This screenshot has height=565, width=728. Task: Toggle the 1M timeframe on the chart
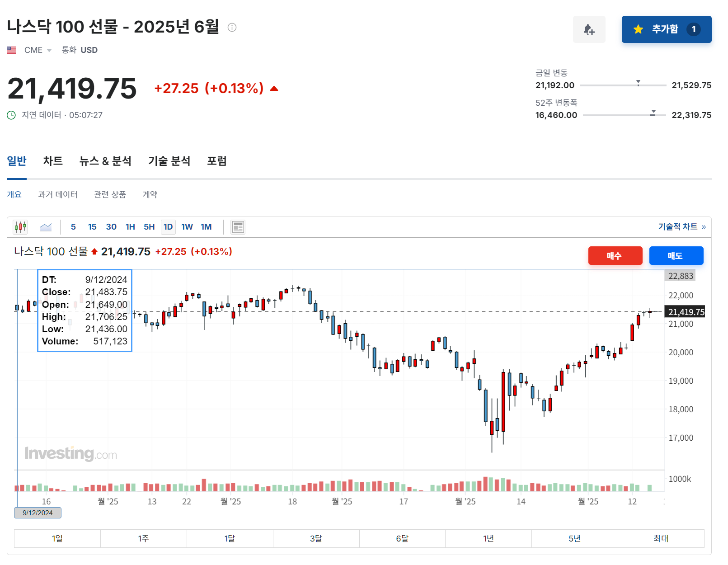point(206,226)
